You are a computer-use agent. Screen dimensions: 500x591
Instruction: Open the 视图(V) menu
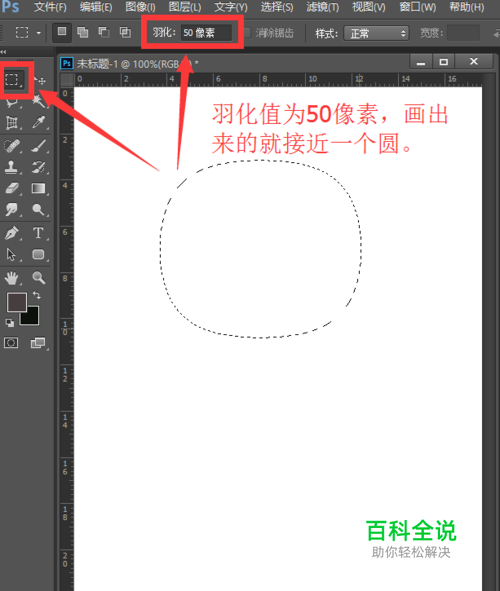pos(369,7)
